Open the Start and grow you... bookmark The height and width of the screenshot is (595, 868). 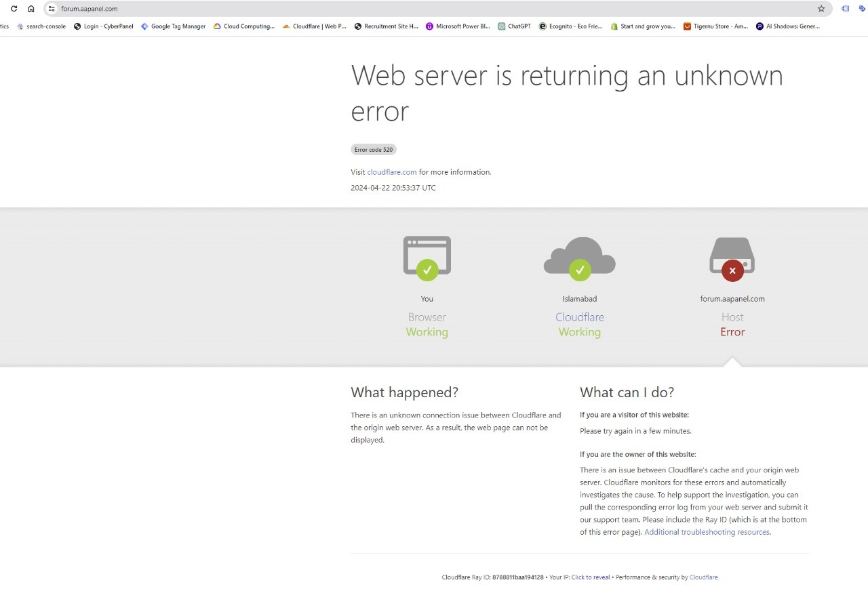pos(643,26)
